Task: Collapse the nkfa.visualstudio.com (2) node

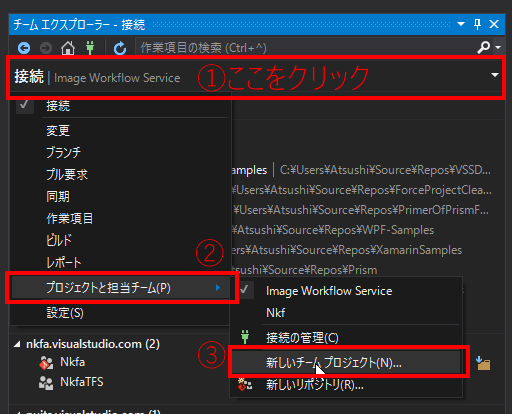Action: [17, 344]
